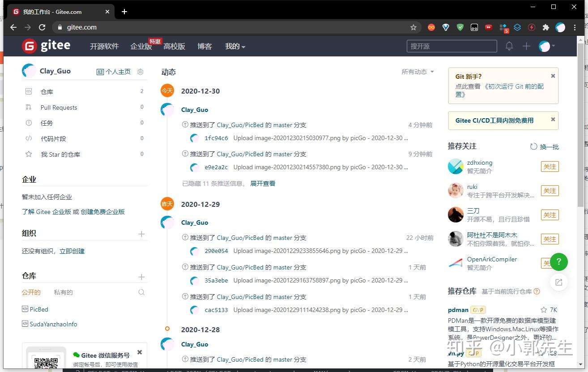Click the browser back arrow
This screenshot has height=372, width=588.
[13, 27]
